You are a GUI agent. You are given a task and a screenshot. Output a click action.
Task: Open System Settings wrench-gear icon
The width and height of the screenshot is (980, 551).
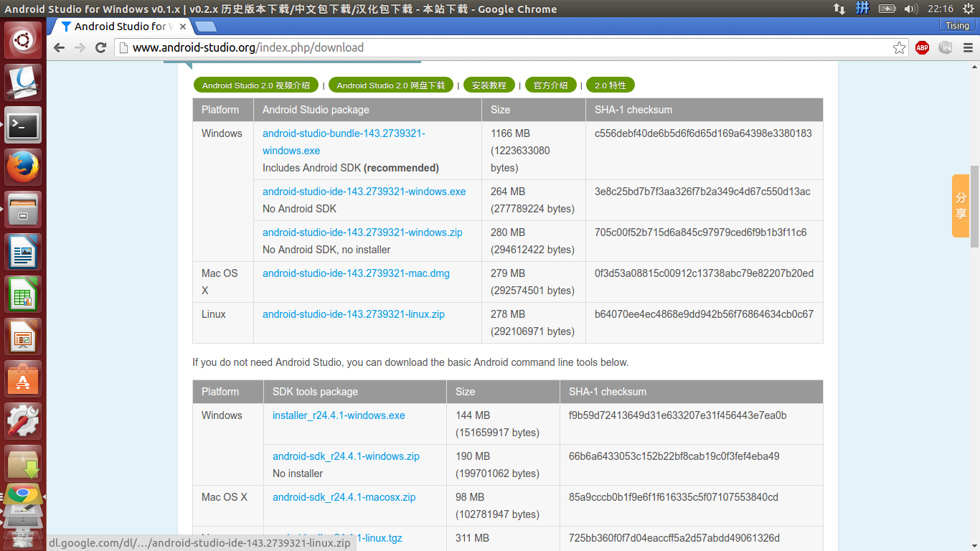pyautogui.click(x=24, y=421)
